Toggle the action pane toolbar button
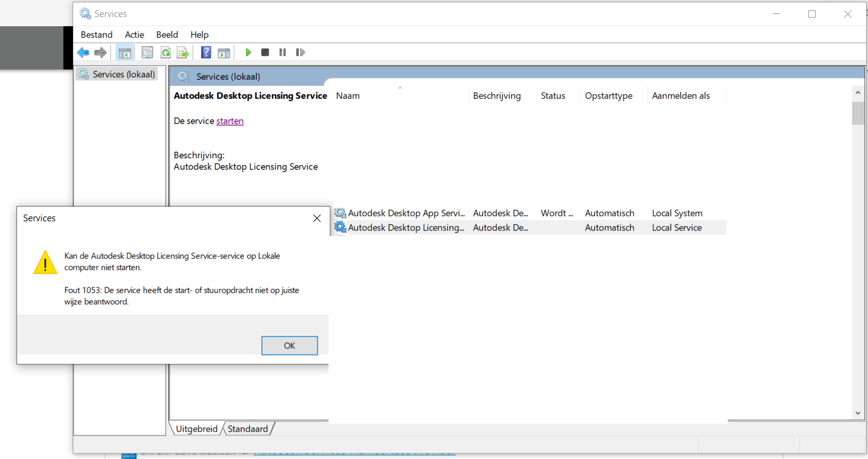 224,52
